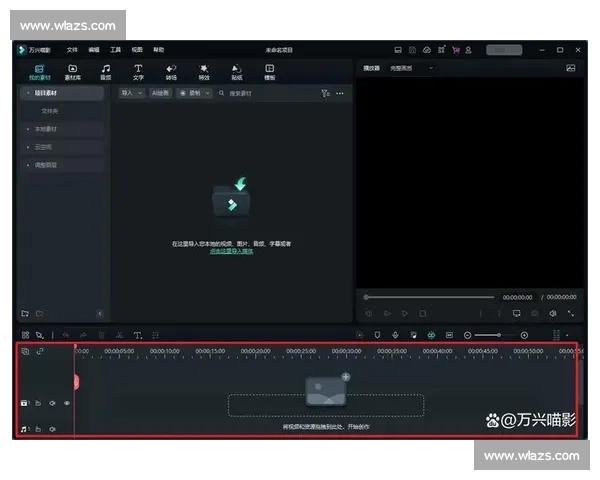
Task: Open the 转场 (Transitions) tab icon
Action: point(171,71)
